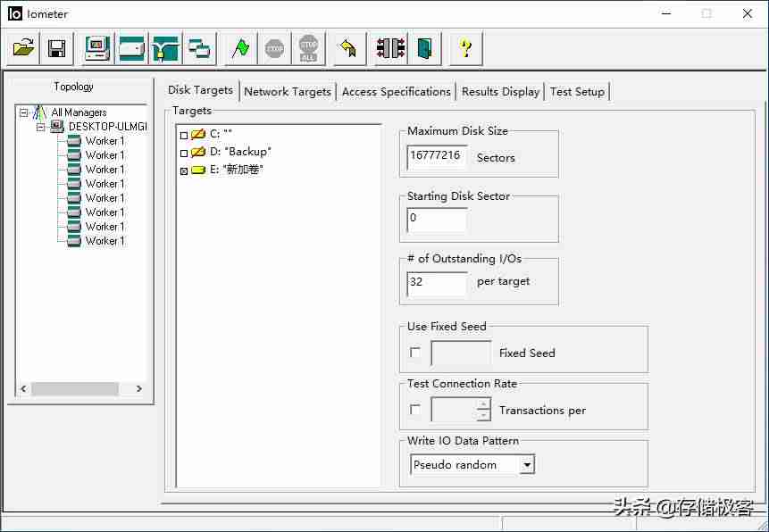Image resolution: width=769 pixels, height=532 pixels.
Task: Check the D: Backup target checkbox
Action: click(x=184, y=153)
